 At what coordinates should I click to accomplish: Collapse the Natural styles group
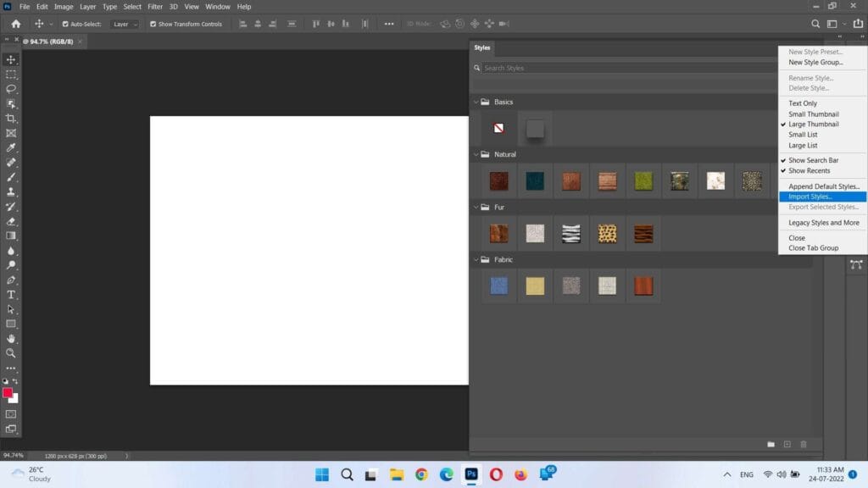[476, 155]
